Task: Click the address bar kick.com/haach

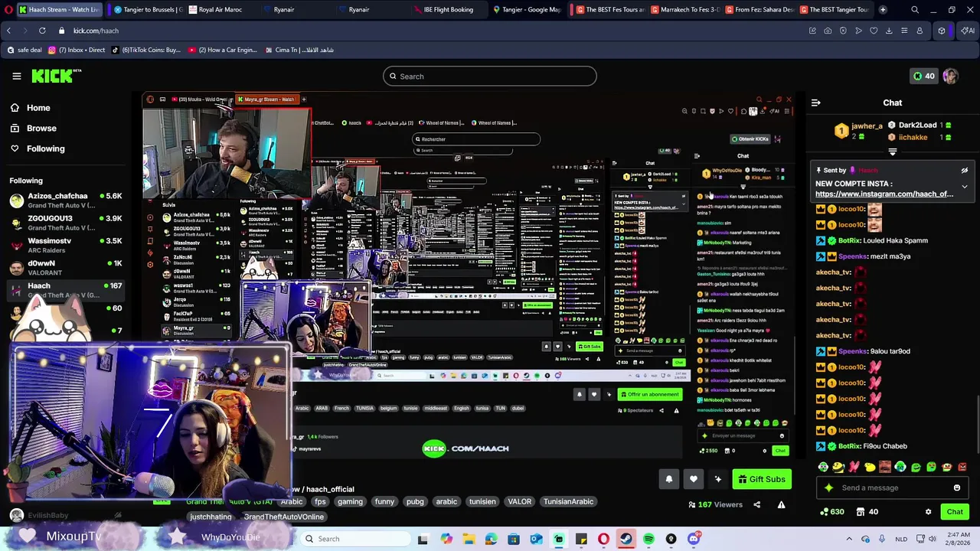Action: point(96,31)
